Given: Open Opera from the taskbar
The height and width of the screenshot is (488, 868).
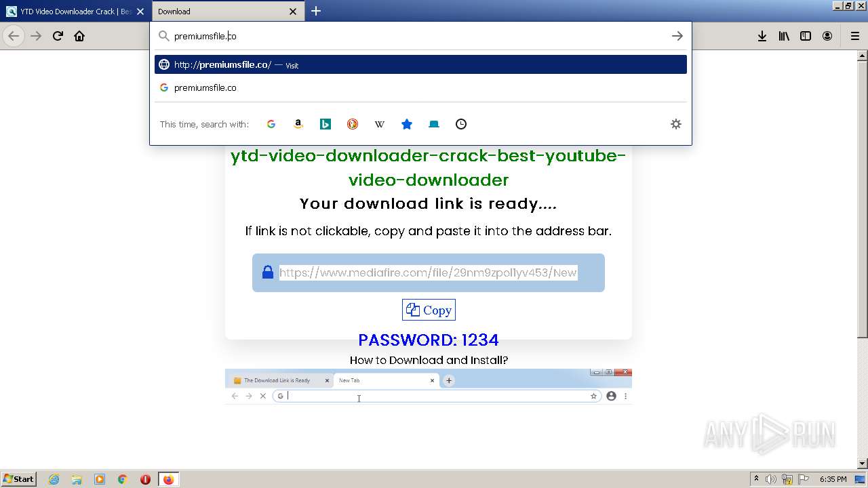Looking at the screenshot, I should [145, 479].
